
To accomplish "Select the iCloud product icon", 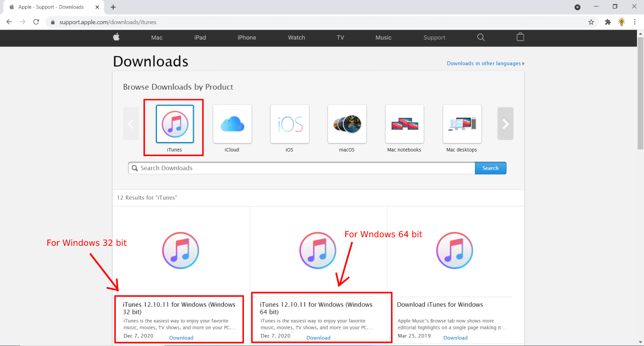I will [232, 123].
